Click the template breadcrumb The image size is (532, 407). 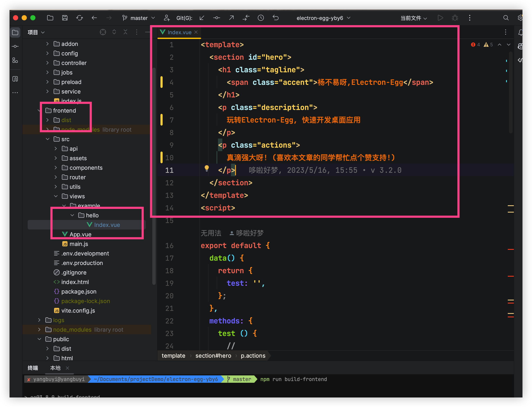point(173,356)
